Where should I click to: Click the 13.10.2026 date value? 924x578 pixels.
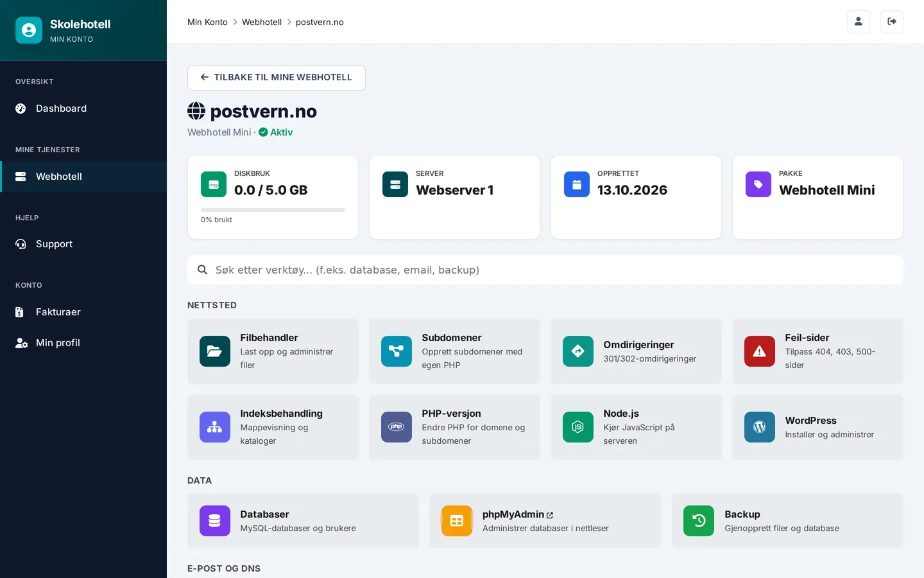(632, 190)
